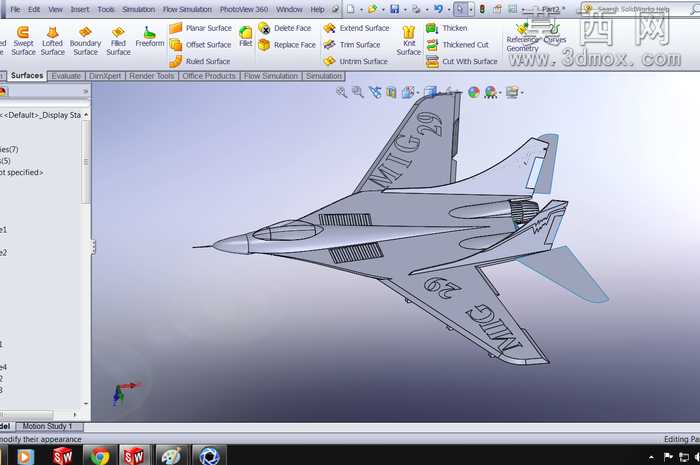Choose the Planar Surface tool
This screenshot has height=465, width=700.
point(201,28)
